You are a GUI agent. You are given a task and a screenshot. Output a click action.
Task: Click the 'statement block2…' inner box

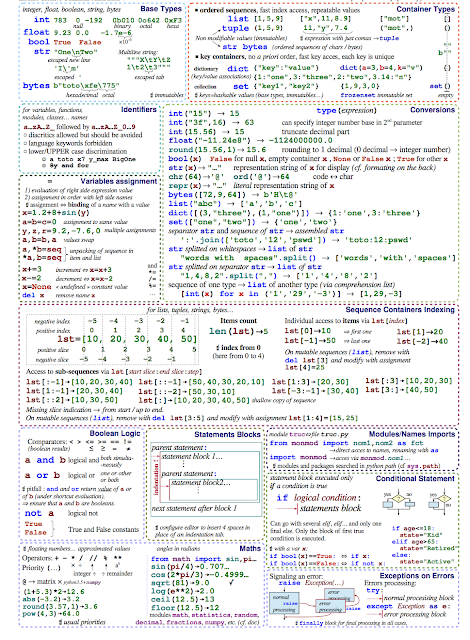(213, 489)
